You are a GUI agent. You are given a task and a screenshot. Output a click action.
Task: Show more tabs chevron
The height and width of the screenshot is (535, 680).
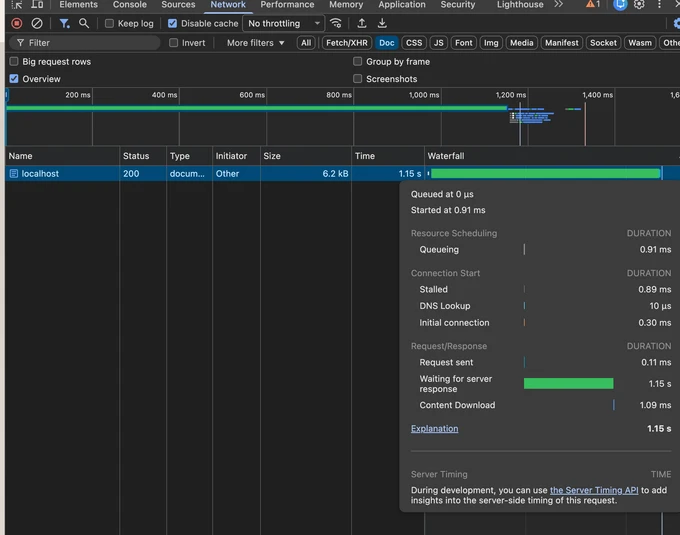tap(559, 4)
